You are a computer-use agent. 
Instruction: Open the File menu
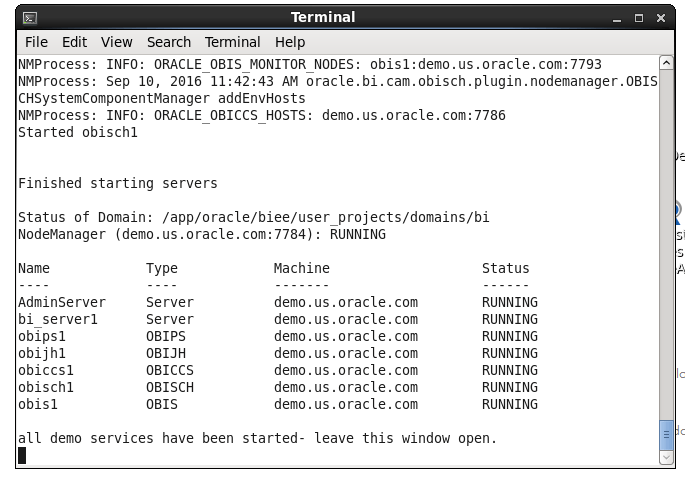pyautogui.click(x=36, y=42)
